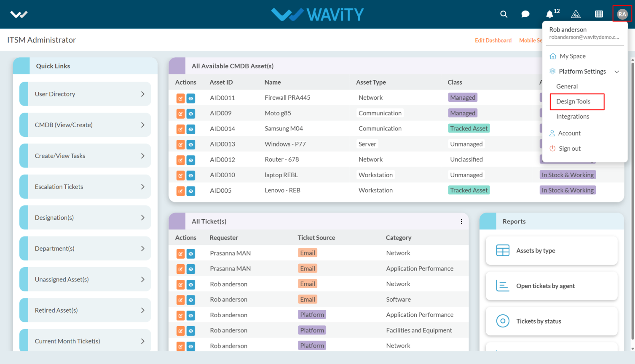This screenshot has width=635, height=364.
Task: Edit asset AID0014 with orange icon
Action: pyautogui.click(x=180, y=129)
